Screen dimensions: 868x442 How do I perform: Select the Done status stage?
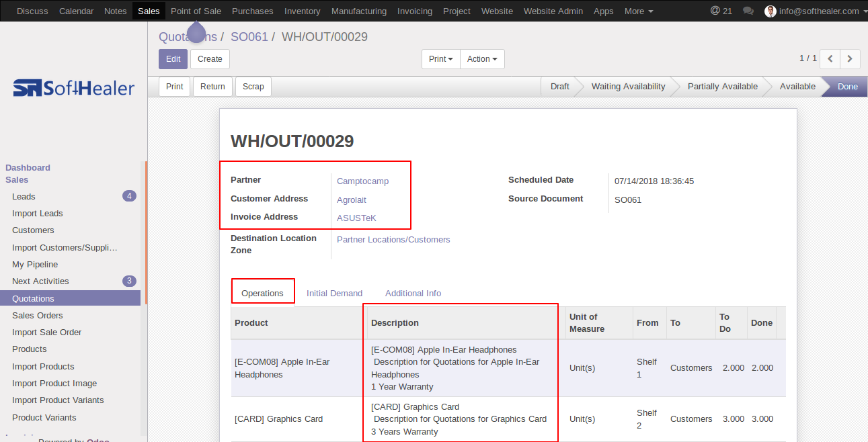847,87
